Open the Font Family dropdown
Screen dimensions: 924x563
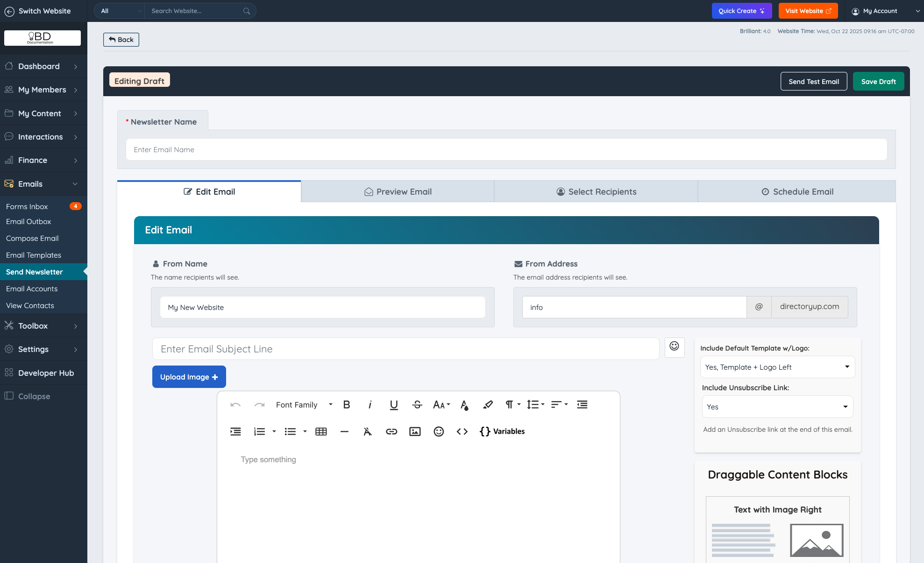[304, 405]
